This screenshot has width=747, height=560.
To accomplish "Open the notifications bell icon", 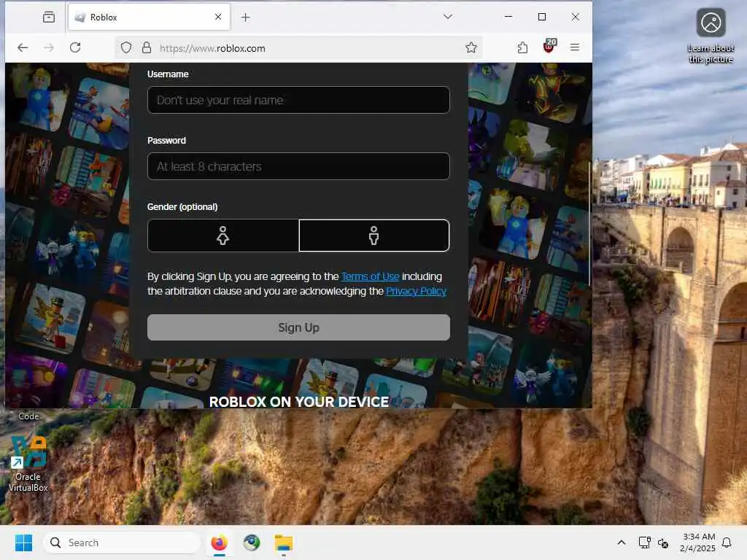I will click(x=727, y=542).
